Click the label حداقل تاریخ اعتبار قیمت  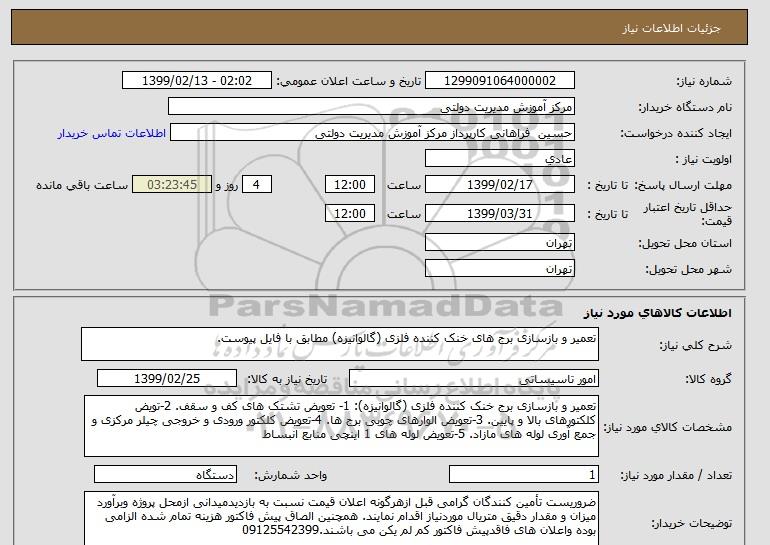688,214
